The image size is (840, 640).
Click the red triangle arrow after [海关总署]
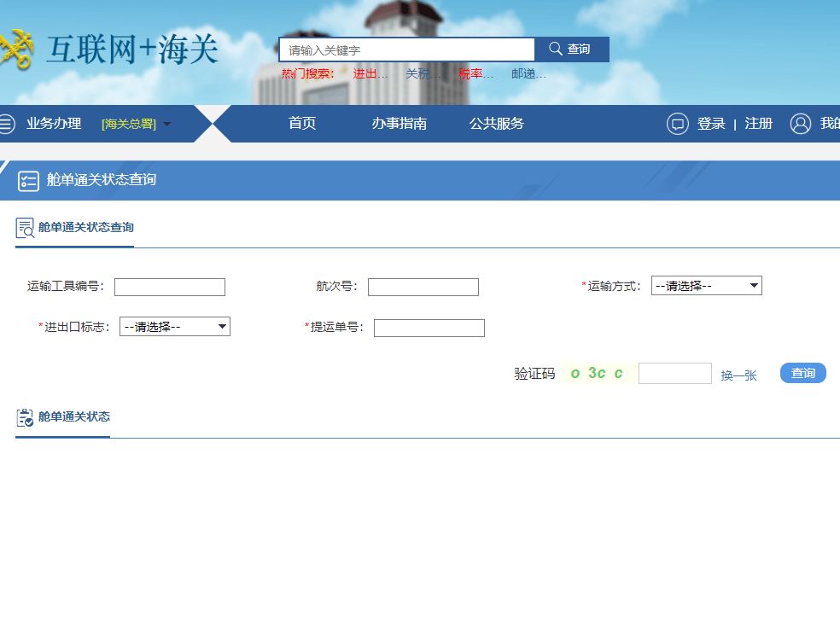(x=168, y=124)
